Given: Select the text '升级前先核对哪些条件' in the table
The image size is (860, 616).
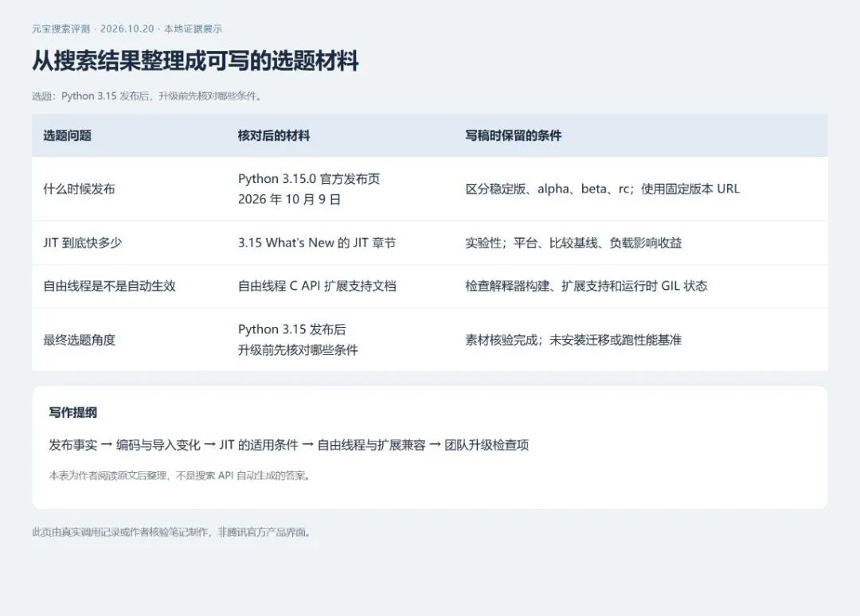Looking at the screenshot, I should (298, 349).
